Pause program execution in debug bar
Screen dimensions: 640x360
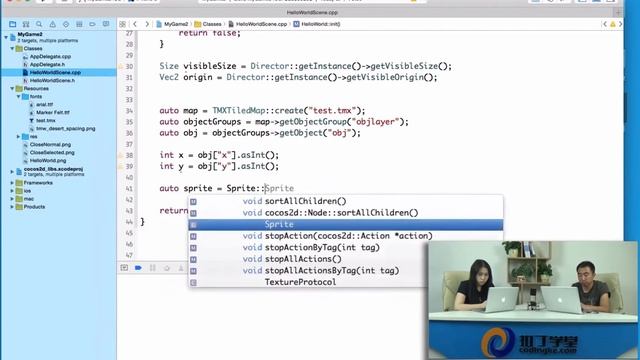click(152, 268)
